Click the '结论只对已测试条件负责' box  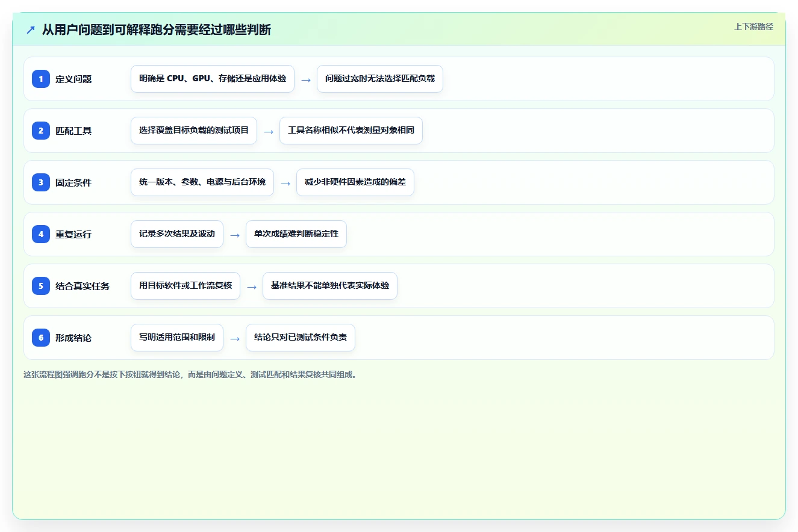pos(301,338)
